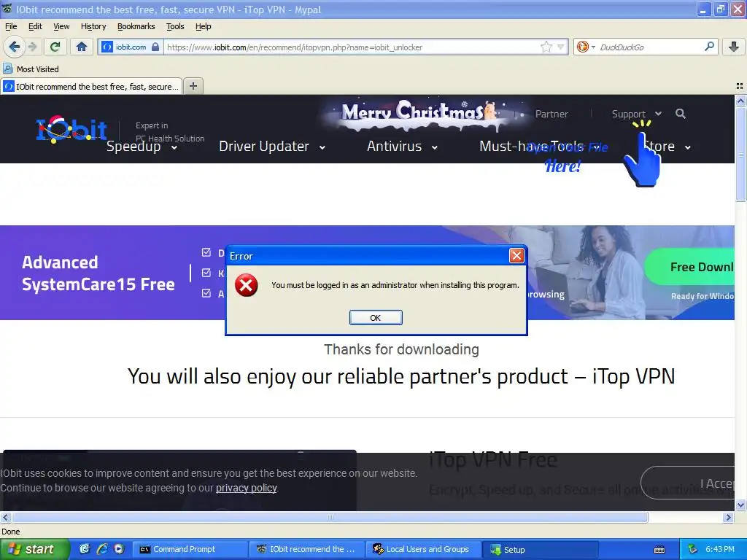Toggle the third banner feature checkbox
Screen dimensions: 747x560
[x=206, y=293]
